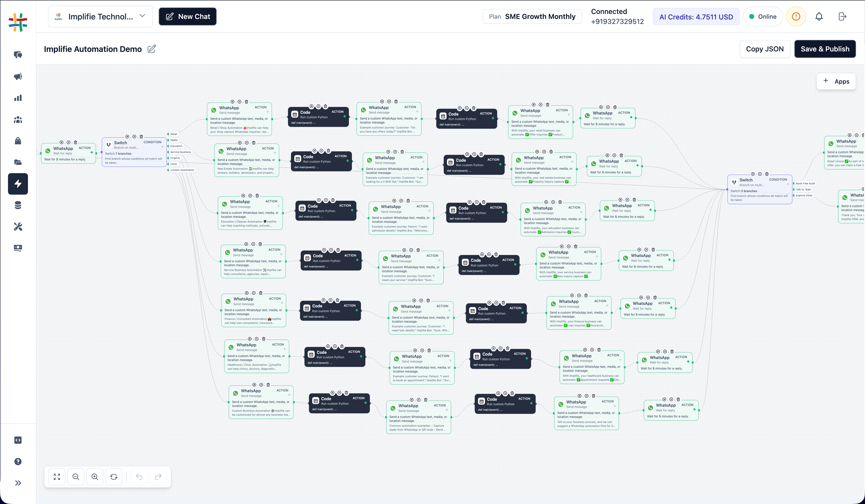865x504 pixels.
Task: Open the Apps panel button
Action: tap(836, 81)
